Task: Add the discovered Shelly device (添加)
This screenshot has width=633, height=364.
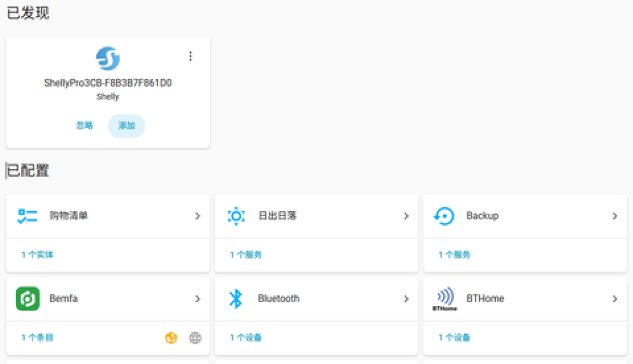Action: coord(127,126)
